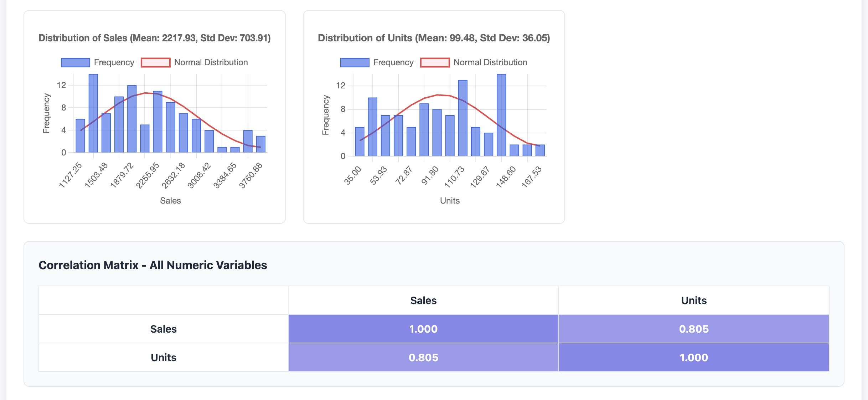The height and width of the screenshot is (400, 868).
Task: Click the Distribution of Sales chart title
Action: click(155, 38)
